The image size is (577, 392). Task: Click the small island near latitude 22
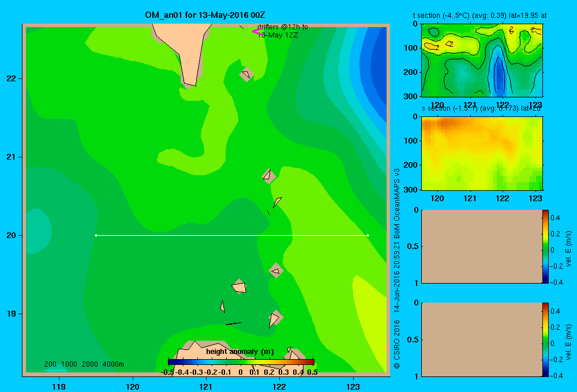[246, 74]
